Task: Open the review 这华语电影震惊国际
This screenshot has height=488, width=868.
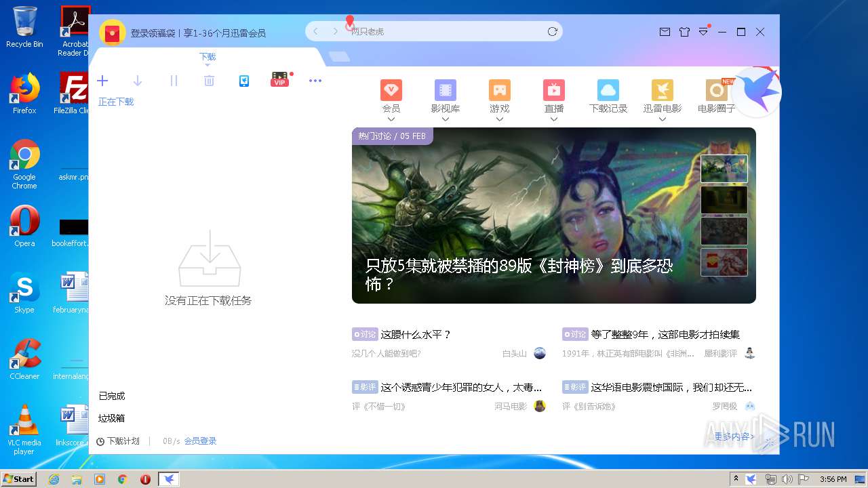Action: tap(671, 388)
